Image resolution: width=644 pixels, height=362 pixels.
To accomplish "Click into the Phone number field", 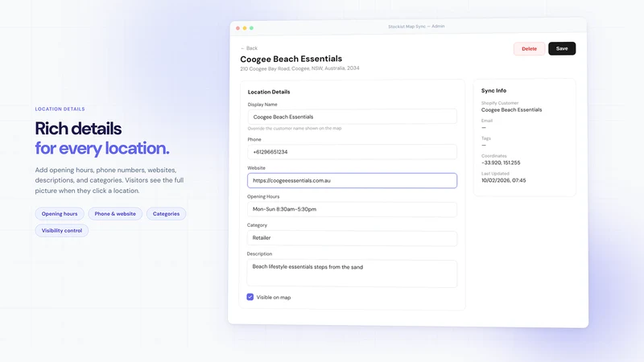I will (352, 152).
